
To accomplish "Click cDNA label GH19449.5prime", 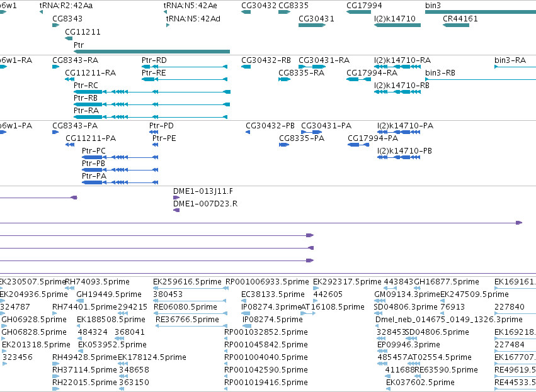I will pyautogui.click(x=109, y=294).
